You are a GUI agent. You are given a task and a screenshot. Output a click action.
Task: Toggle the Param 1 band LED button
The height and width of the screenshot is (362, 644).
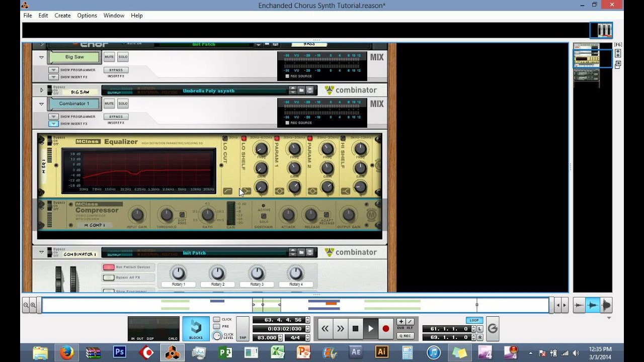(x=277, y=138)
